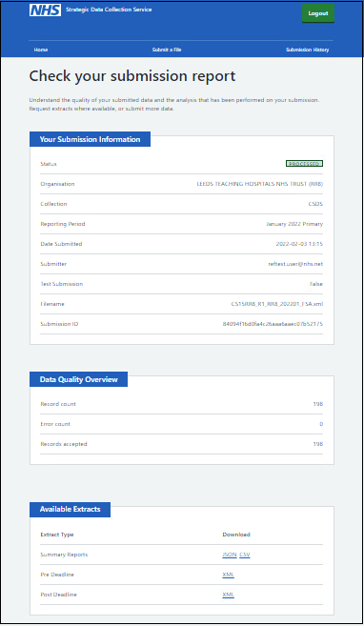The width and height of the screenshot is (364, 626).
Task: Click the NHS logo
Action: [x=45, y=10]
